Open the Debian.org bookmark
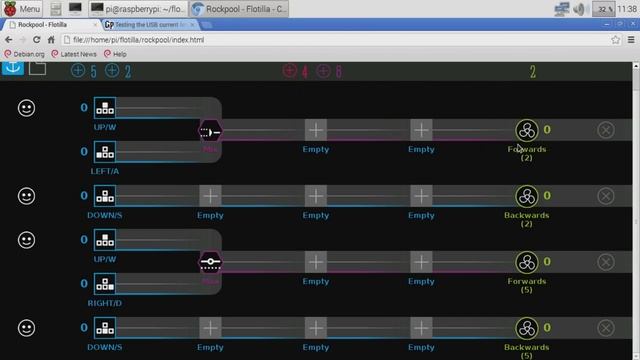 click(24, 54)
